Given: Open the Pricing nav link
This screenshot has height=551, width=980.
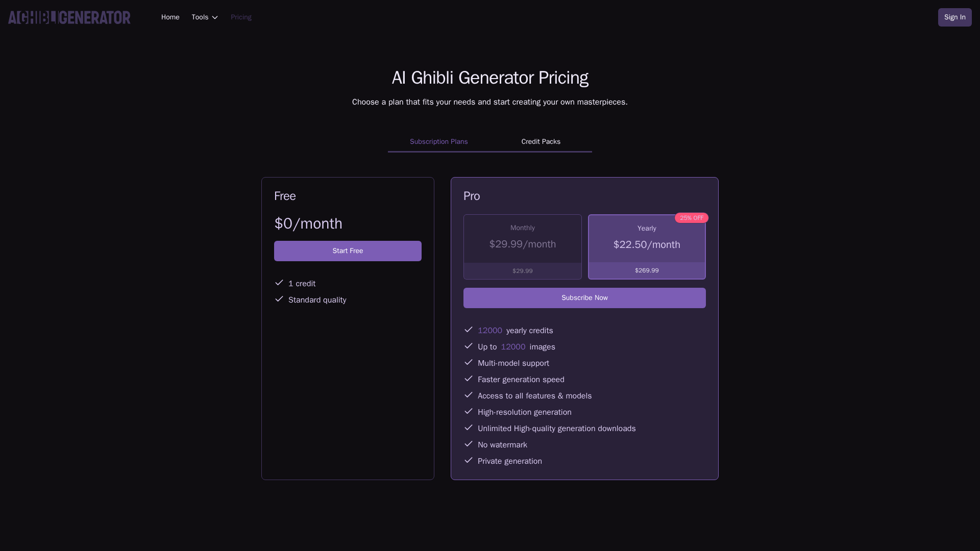Looking at the screenshot, I should tap(241, 17).
